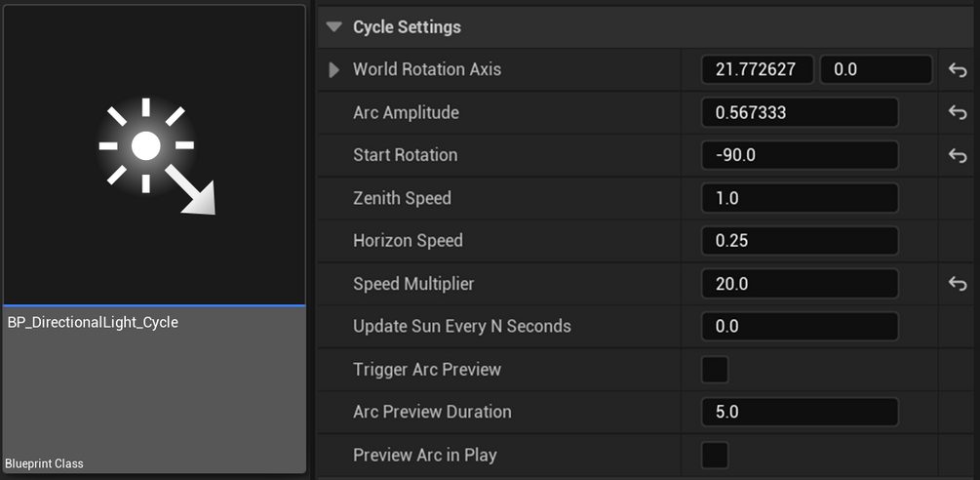Screen dimensions: 980x480
Task: Edit Update Sun Every N Seconds field
Action: [x=799, y=327]
